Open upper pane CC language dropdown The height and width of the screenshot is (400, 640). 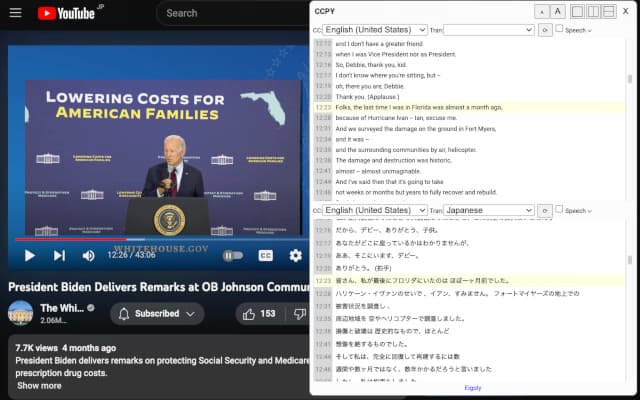coord(375,30)
